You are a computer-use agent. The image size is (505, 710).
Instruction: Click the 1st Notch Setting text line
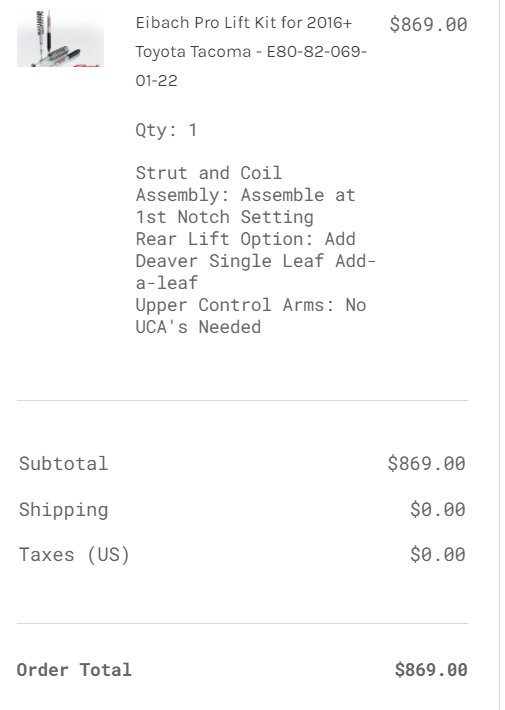[x=225, y=217]
